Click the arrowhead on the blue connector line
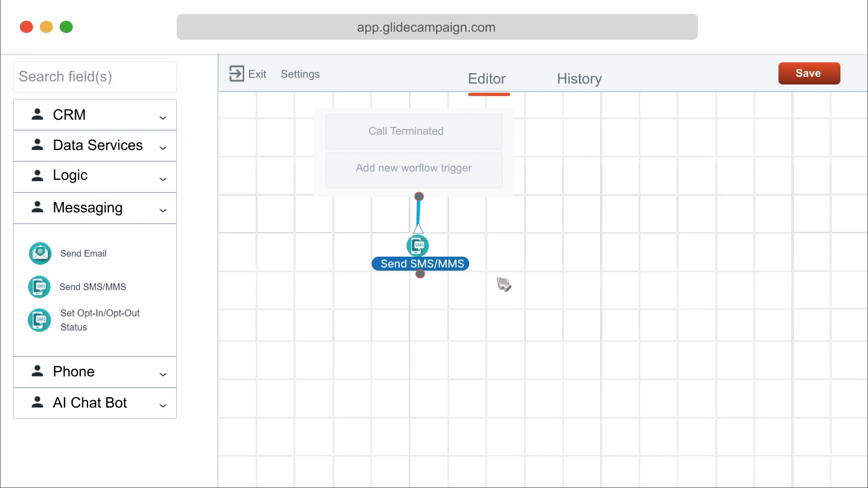The width and height of the screenshot is (868, 488). 418,228
